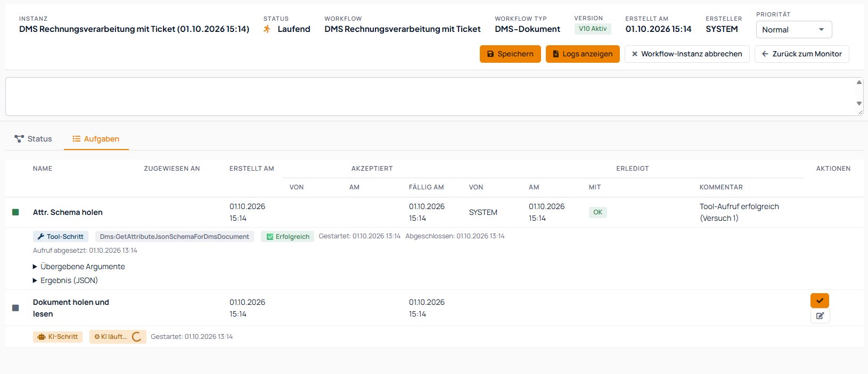This screenshot has height=374, width=868.
Task: Select the Aufgaben tab
Action: 96,139
